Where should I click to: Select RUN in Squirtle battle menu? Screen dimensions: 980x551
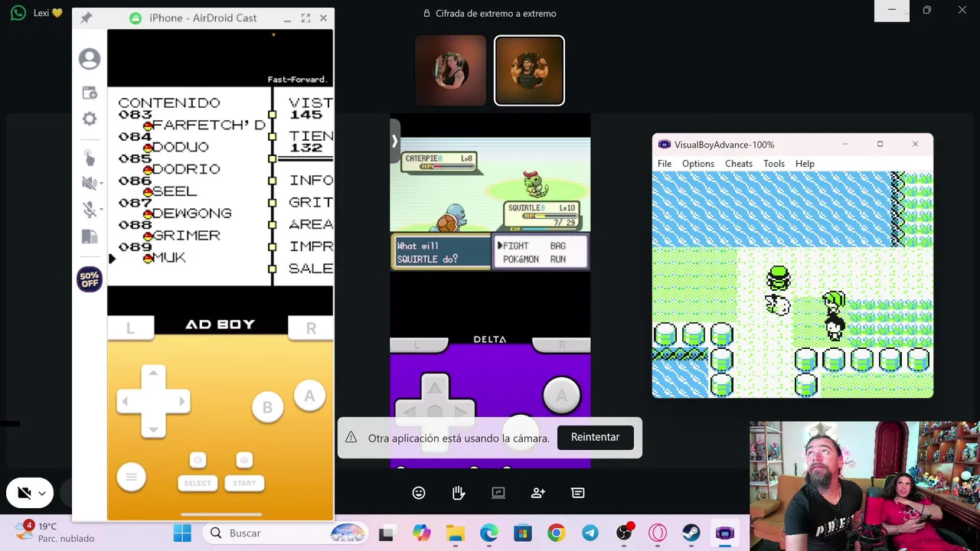pos(558,259)
